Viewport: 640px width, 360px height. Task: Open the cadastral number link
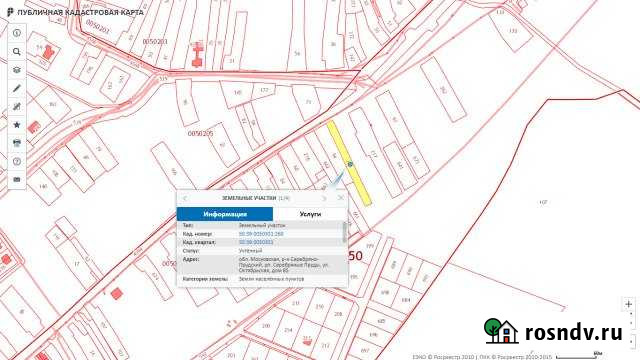(x=261, y=234)
